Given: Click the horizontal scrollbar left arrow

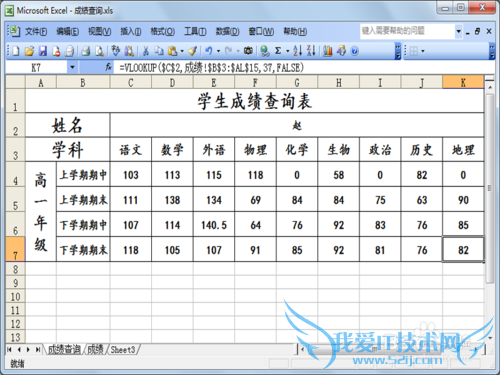Looking at the screenshot, I should pos(302,349).
